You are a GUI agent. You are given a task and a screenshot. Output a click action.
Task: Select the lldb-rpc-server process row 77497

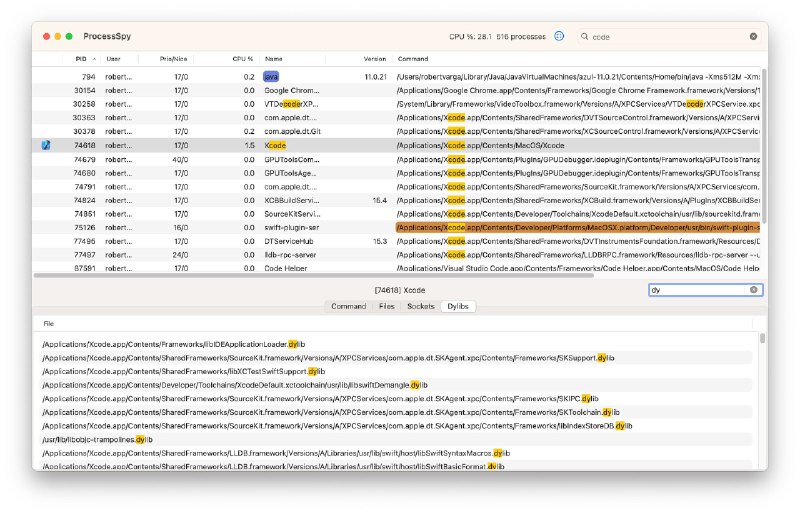(x=397, y=255)
